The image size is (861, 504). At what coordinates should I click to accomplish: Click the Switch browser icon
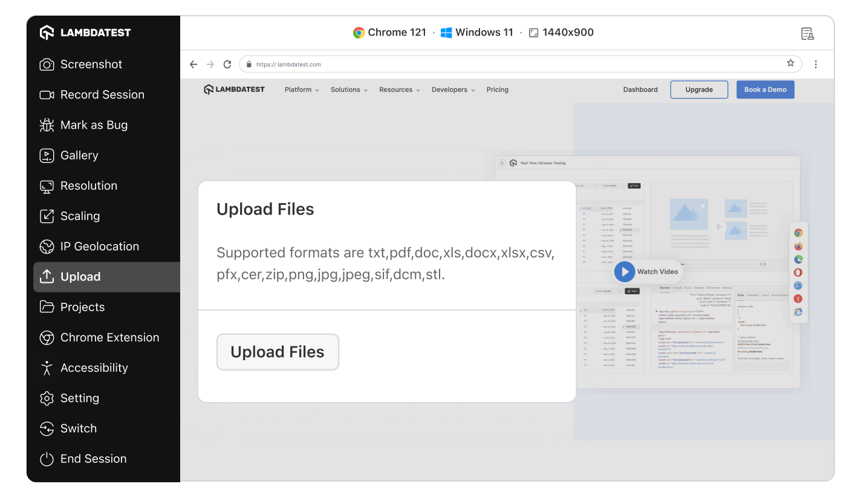tap(47, 428)
